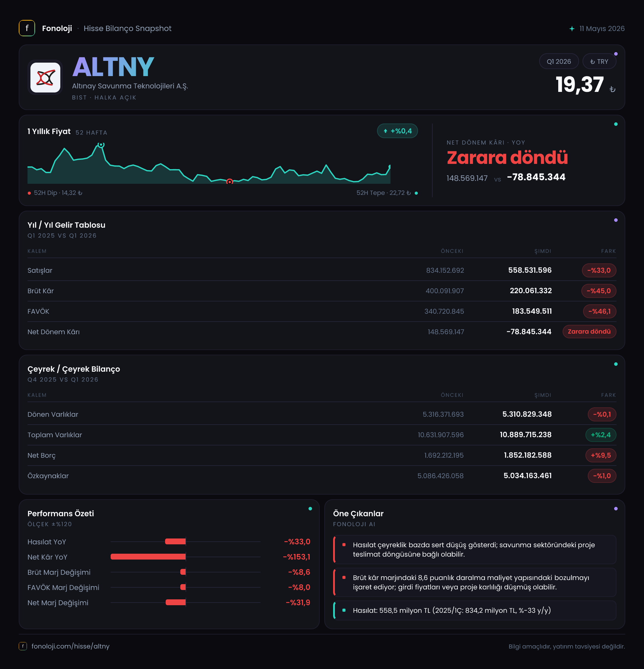Click the Fonoloji brand name in header
This screenshot has height=669, width=644.
[57, 28]
